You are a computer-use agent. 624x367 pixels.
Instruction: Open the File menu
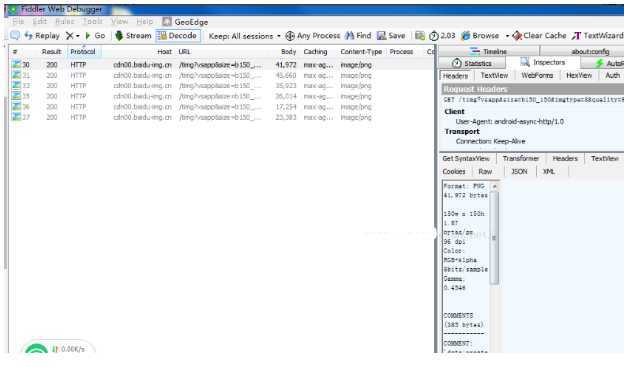click(x=18, y=21)
